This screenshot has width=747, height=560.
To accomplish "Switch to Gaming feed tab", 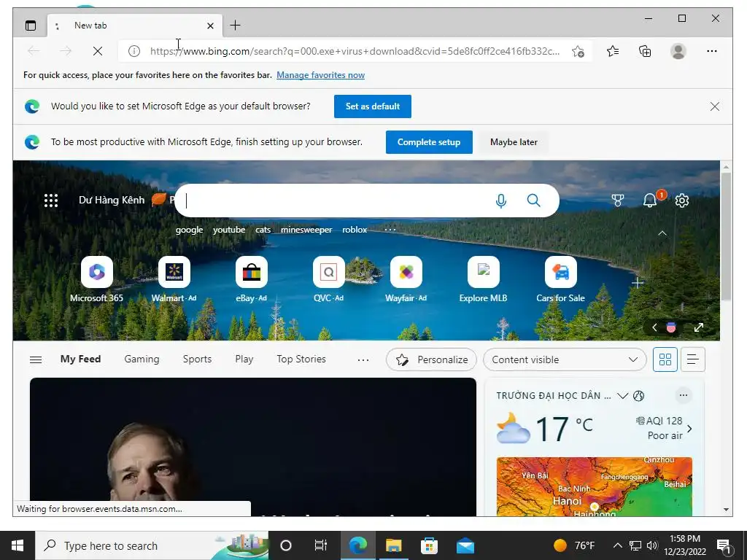I will click(x=142, y=359).
